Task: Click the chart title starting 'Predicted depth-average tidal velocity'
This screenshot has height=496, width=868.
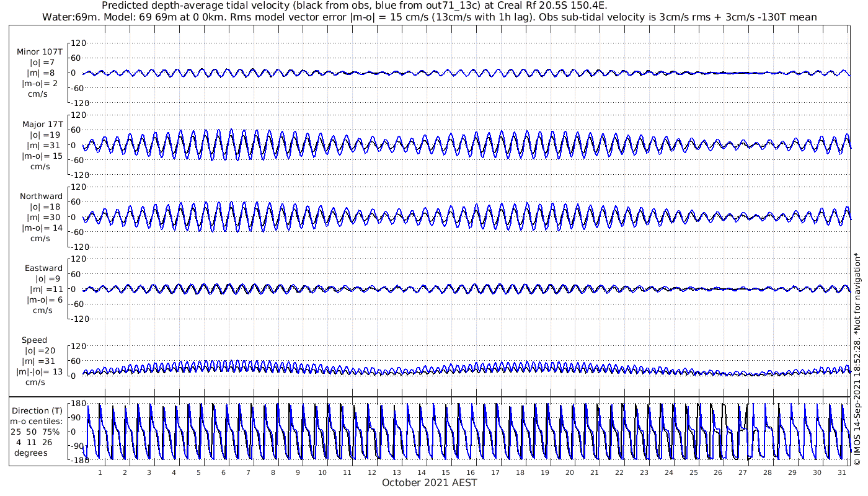Action: click(354, 6)
